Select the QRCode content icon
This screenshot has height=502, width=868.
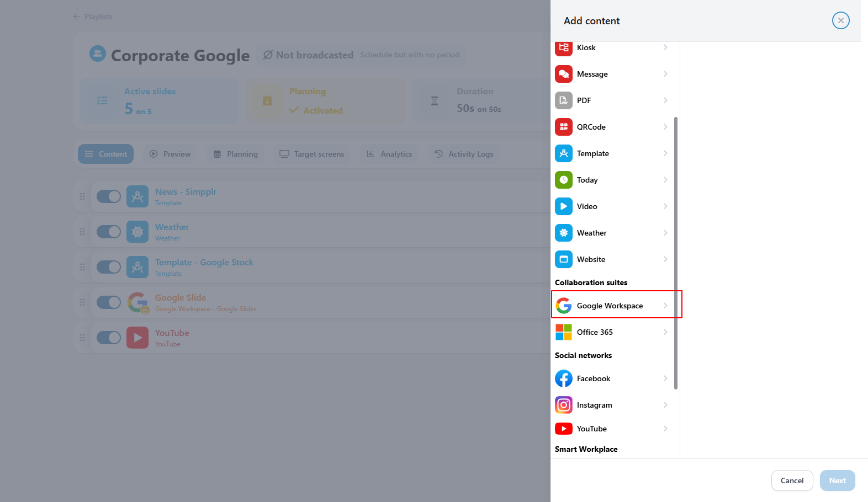coord(564,127)
